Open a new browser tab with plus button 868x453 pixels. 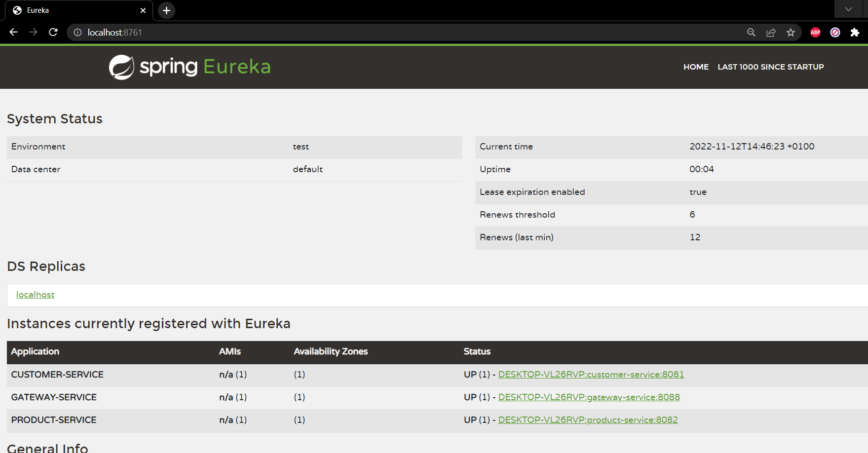[166, 10]
